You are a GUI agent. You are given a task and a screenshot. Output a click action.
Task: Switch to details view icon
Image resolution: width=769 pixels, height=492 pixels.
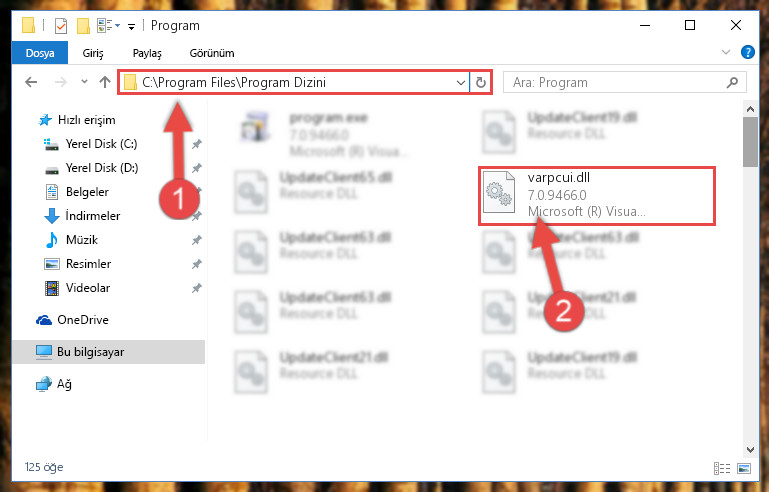point(721,468)
